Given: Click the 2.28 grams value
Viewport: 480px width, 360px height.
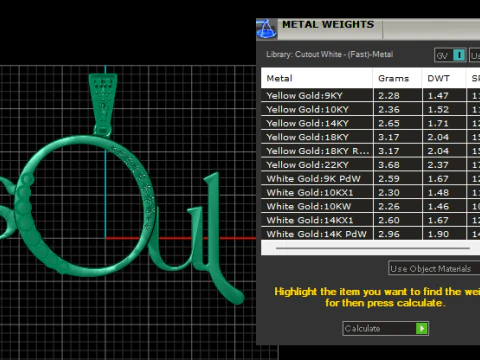Looking at the screenshot, I should [389, 96].
